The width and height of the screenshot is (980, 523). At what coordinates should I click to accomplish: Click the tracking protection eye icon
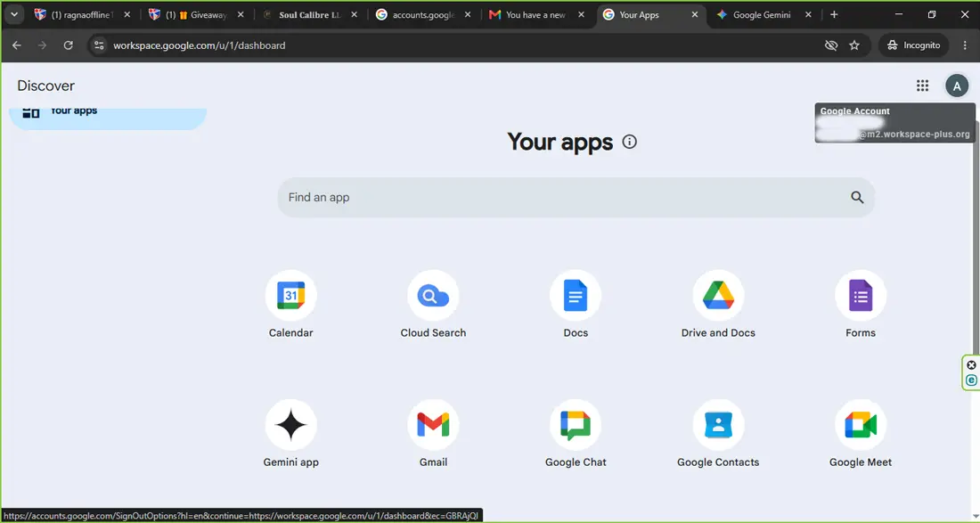(x=830, y=45)
